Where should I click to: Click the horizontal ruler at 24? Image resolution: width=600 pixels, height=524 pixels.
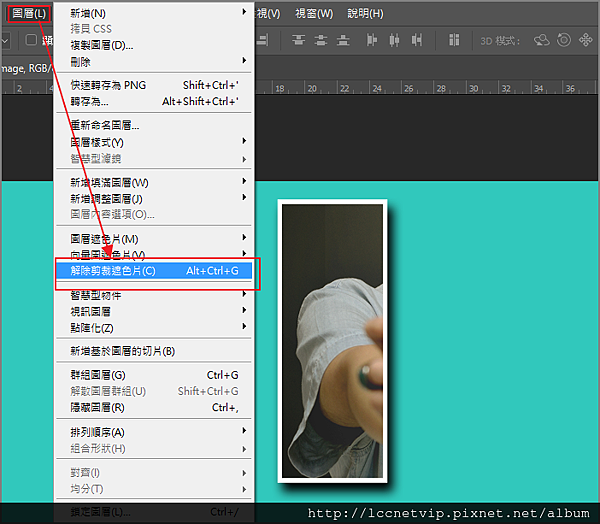pyautogui.click(x=377, y=88)
